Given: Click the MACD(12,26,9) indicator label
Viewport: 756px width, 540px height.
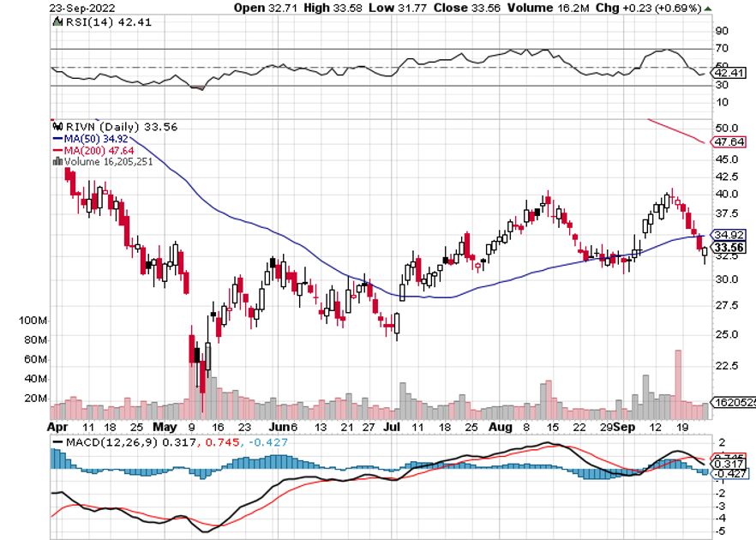Looking at the screenshot, I should 105,442.
